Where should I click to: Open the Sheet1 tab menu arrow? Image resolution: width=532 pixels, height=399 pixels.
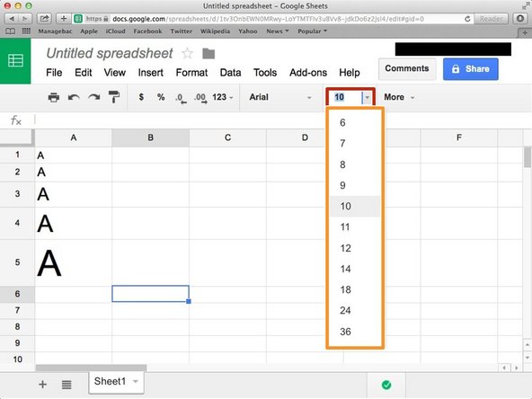[x=136, y=381]
